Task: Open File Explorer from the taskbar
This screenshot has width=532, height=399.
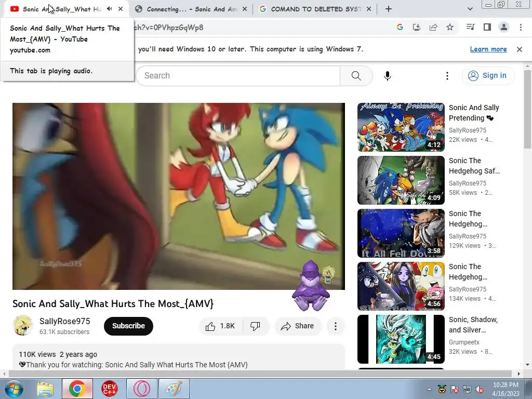Action: (45, 389)
